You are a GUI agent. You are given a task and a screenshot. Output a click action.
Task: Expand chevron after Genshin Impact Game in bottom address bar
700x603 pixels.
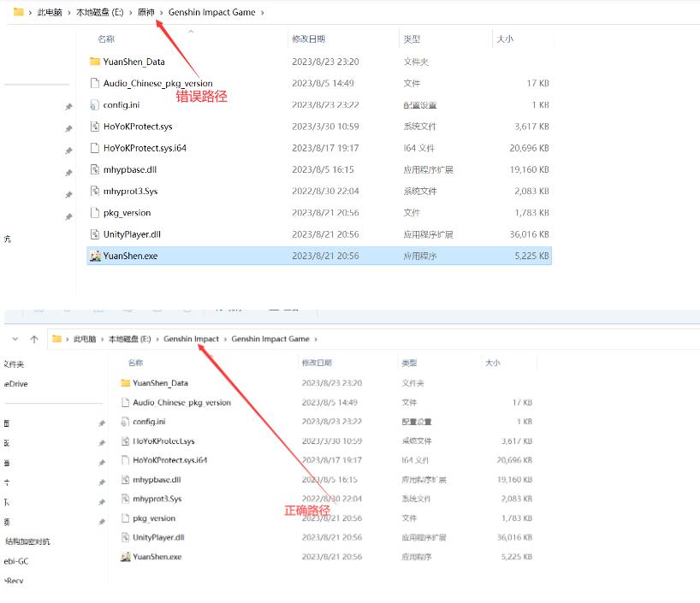[x=316, y=340]
